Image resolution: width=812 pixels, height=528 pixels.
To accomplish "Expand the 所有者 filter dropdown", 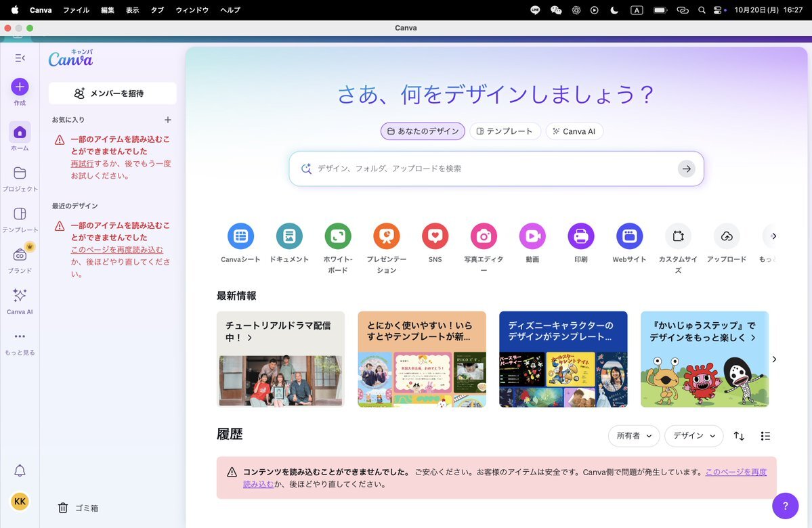I will point(634,436).
